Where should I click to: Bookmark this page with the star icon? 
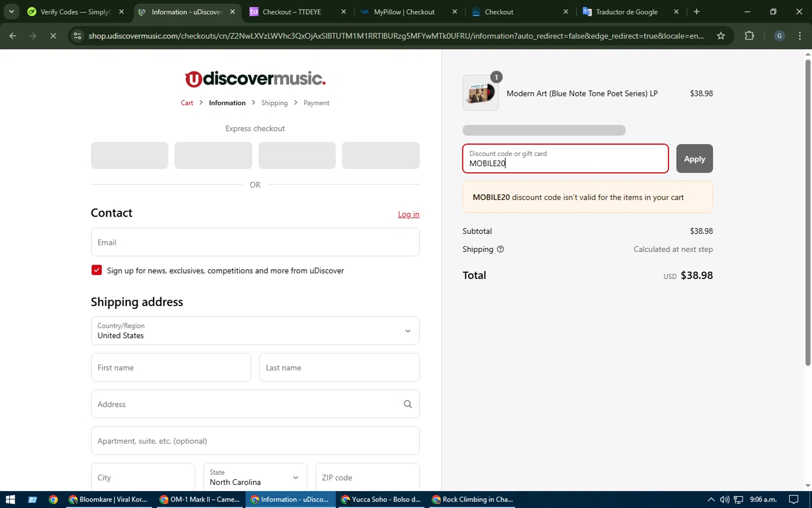coord(721,36)
